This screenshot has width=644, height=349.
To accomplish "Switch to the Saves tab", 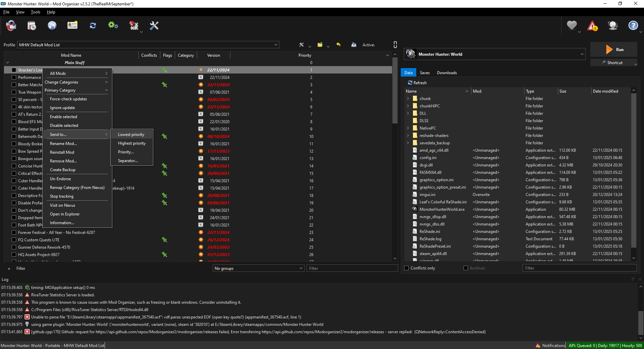I will [425, 72].
